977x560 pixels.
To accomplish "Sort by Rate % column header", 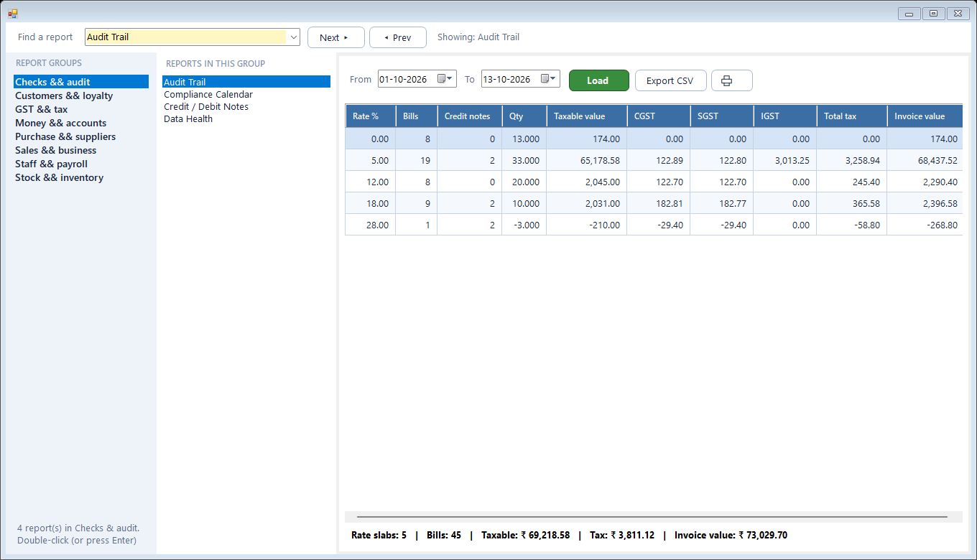I will [x=370, y=116].
